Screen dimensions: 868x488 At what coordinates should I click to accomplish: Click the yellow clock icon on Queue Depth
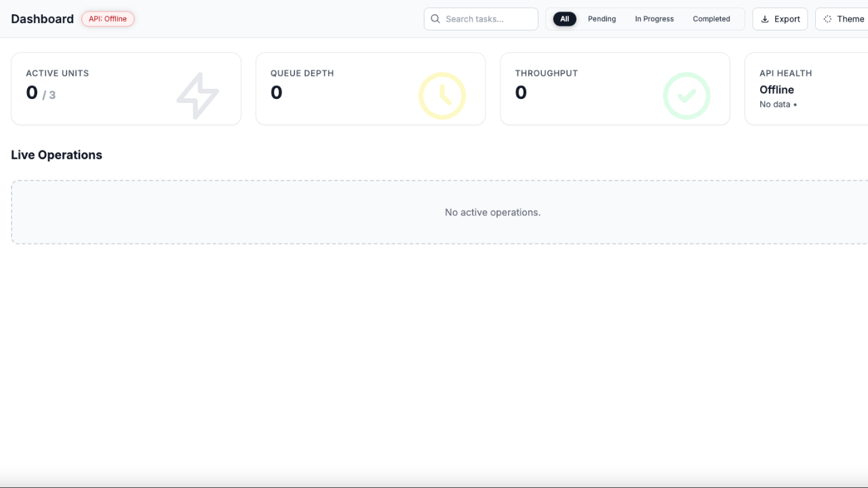(442, 96)
